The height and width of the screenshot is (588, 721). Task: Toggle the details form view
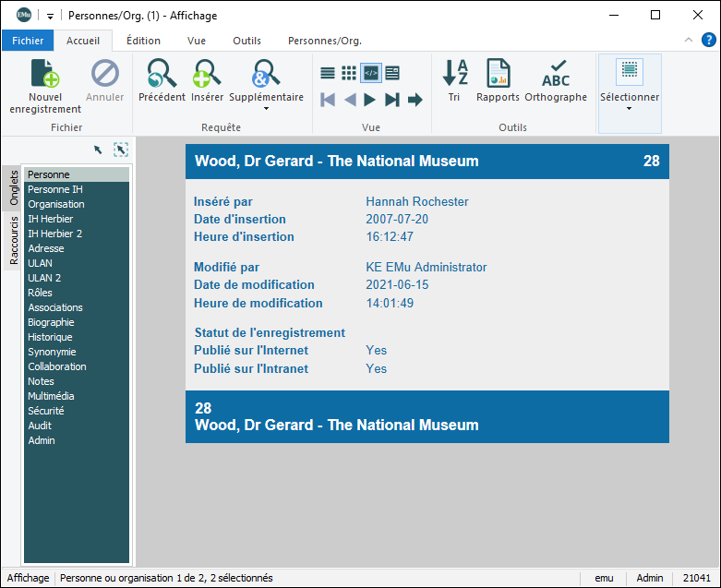[392, 73]
